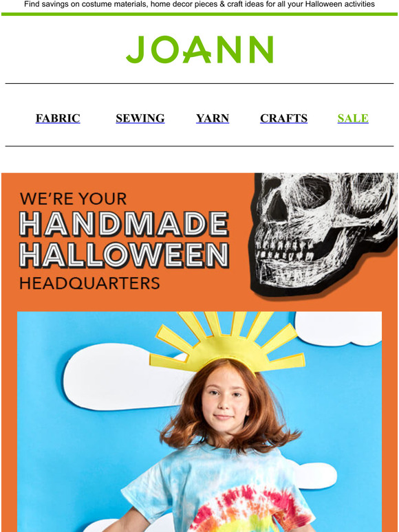This screenshot has width=399, height=532.
Task: Click the rainbow tie-dye shirt
Action: (x=219, y=492)
